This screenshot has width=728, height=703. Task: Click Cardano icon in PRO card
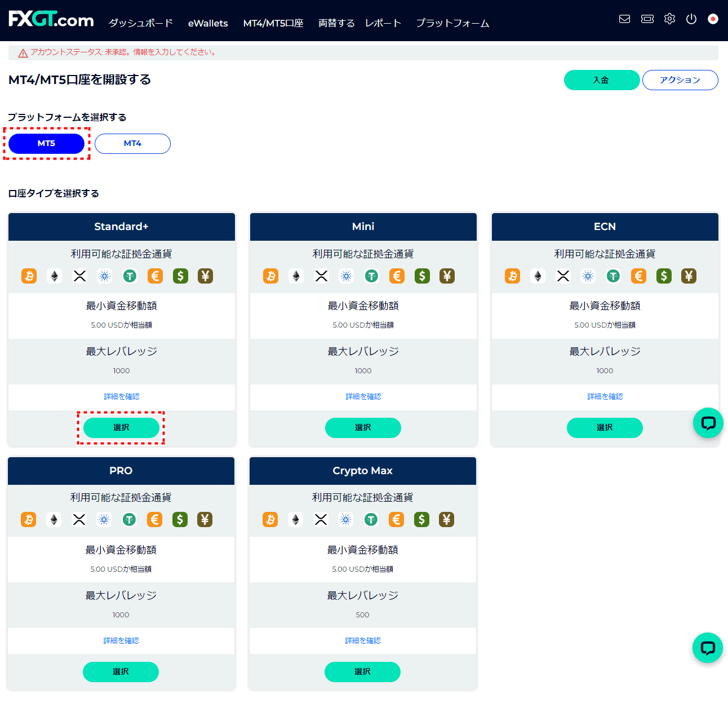click(x=104, y=520)
